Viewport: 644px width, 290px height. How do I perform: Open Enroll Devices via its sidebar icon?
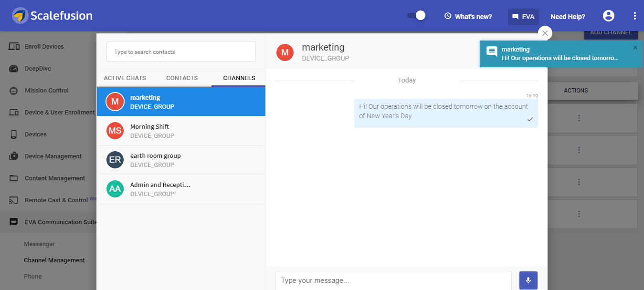[x=14, y=47]
